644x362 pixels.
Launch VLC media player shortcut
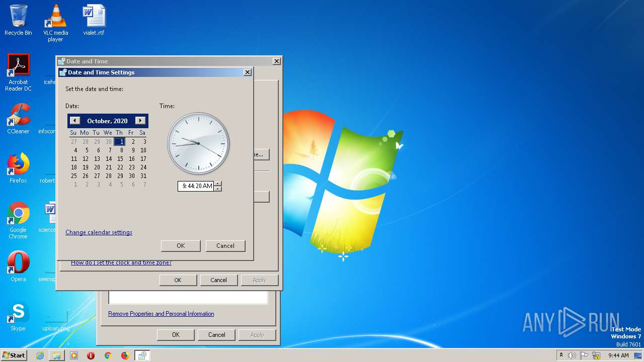(55, 23)
